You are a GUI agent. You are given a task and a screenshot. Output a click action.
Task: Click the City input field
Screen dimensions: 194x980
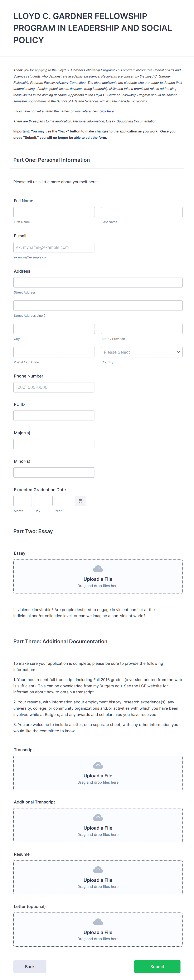tap(54, 328)
